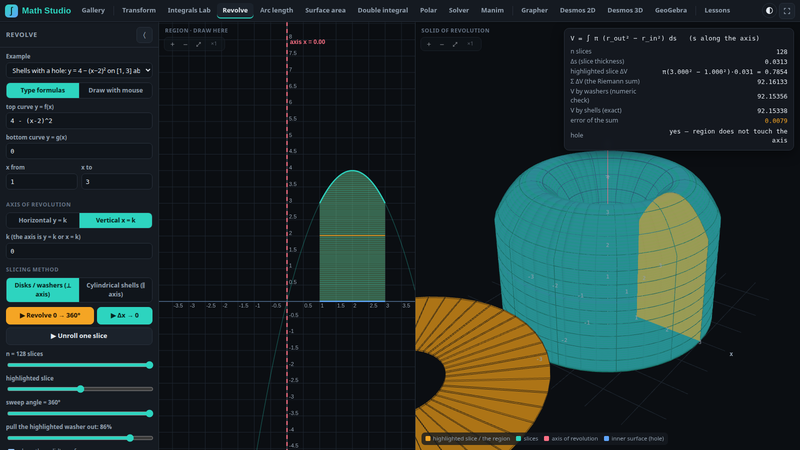Click the 'axis x = 0.00' label
The height and width of the screenshot is (450, 800).
click(x=307, y=42)
